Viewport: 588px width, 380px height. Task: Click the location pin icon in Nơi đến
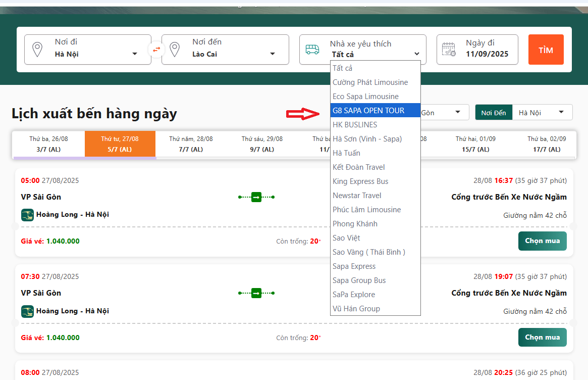tap(175, 50)
